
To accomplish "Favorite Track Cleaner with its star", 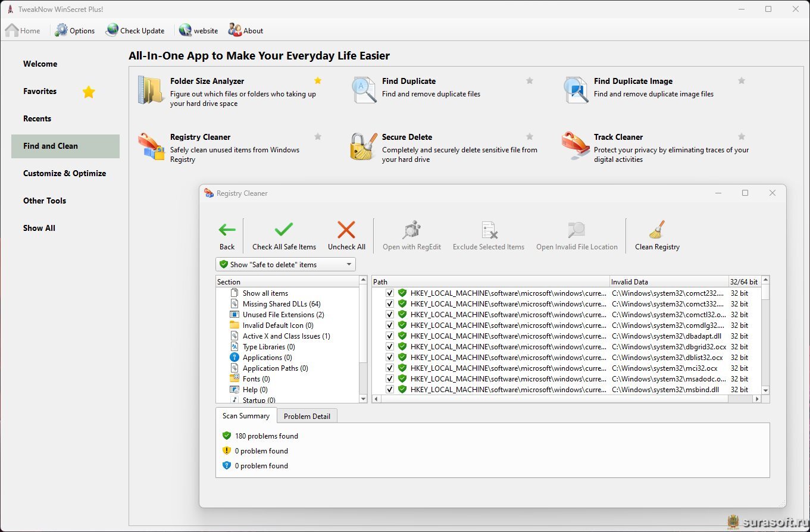I will [742, 136].
